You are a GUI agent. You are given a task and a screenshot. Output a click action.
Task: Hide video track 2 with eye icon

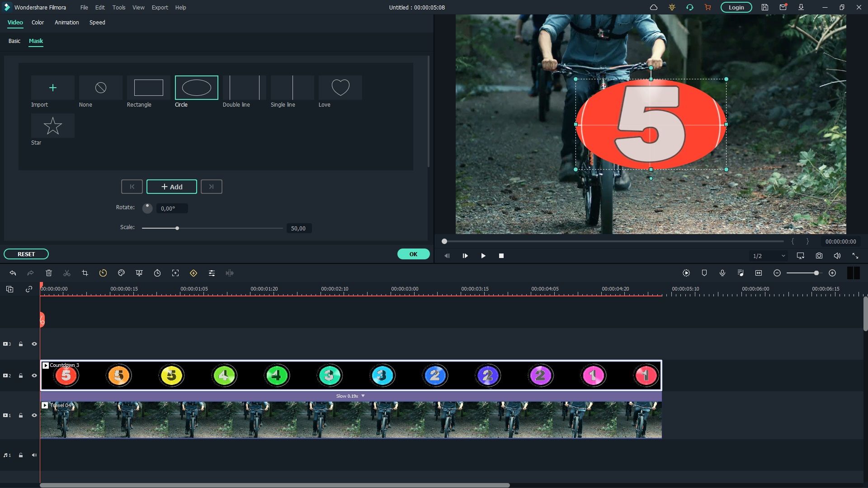tap(34, 375)
